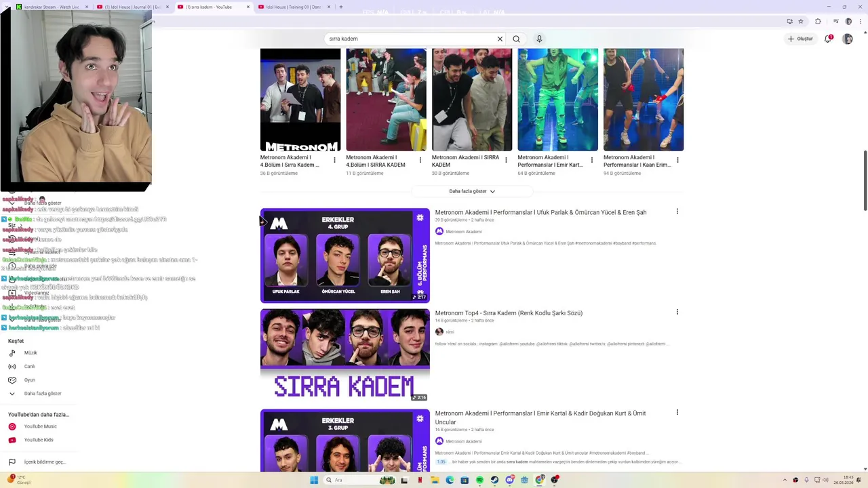Open YouTube Music from the sidebar
The width and height of the screenshot is (868, 488).
(x=40, y=426)
